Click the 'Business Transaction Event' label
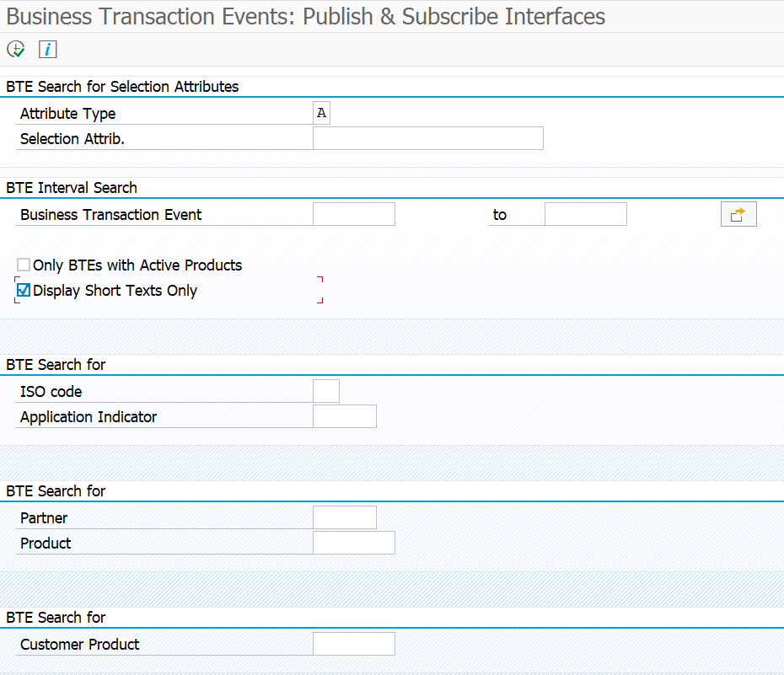 click(111, 215)
